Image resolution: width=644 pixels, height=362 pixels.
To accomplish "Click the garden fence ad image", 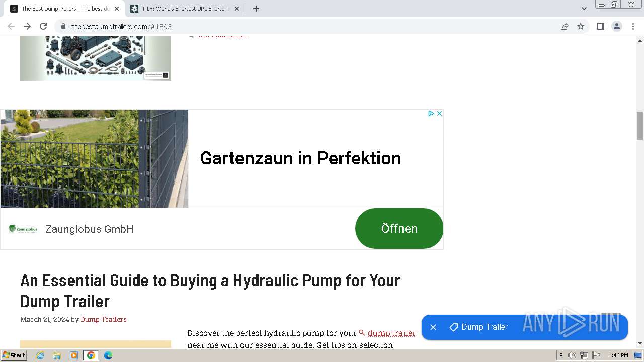I will [x=95, y=158].
